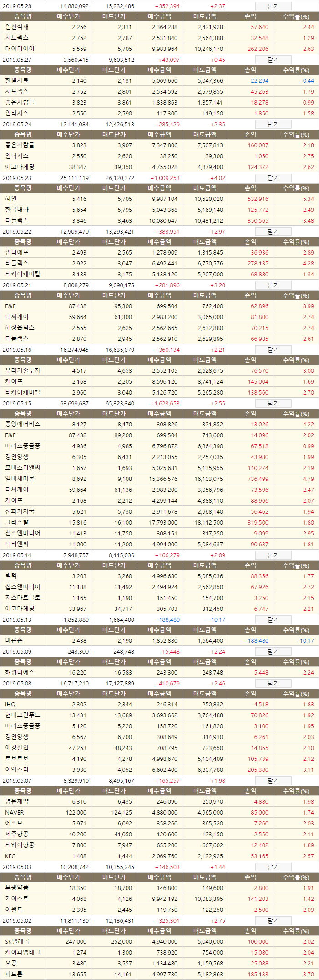319x980 pixels.
Task: Select the date 2019.05.13
Action: (x=17, y=620)
